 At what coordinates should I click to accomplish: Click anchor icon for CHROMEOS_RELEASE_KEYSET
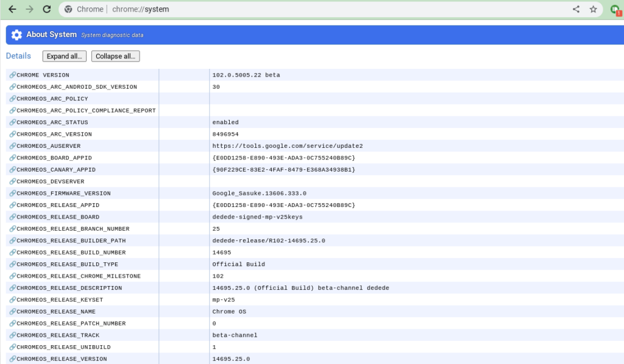tap(13, 299)
